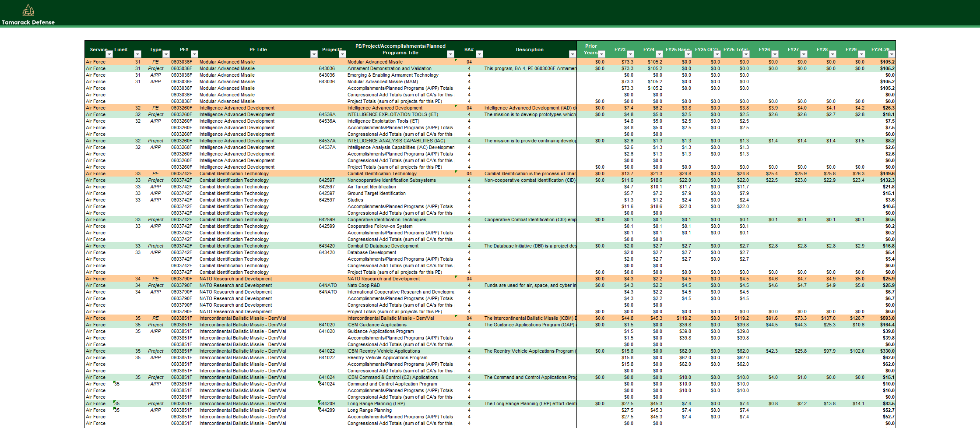Screen dimensions: 980x428
Task: Select the $137.0 FY28 cell
Action: point(823,318)
